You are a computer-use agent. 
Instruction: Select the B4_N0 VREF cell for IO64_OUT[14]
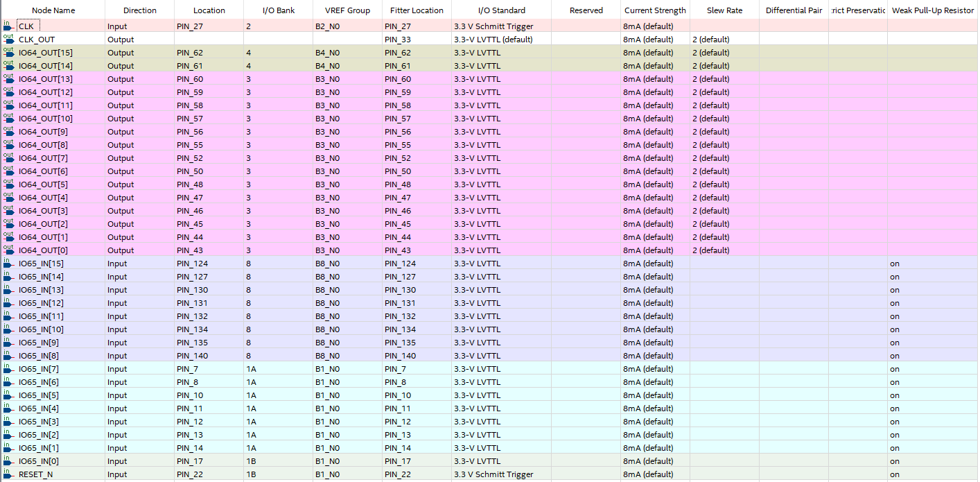(348, 65)
